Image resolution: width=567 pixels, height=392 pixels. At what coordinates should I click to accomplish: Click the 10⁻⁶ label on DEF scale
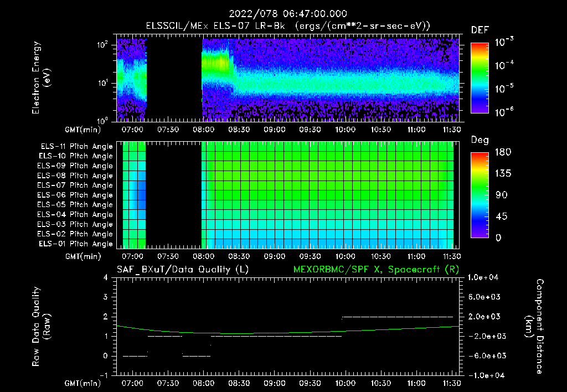(x=504, y=112)
